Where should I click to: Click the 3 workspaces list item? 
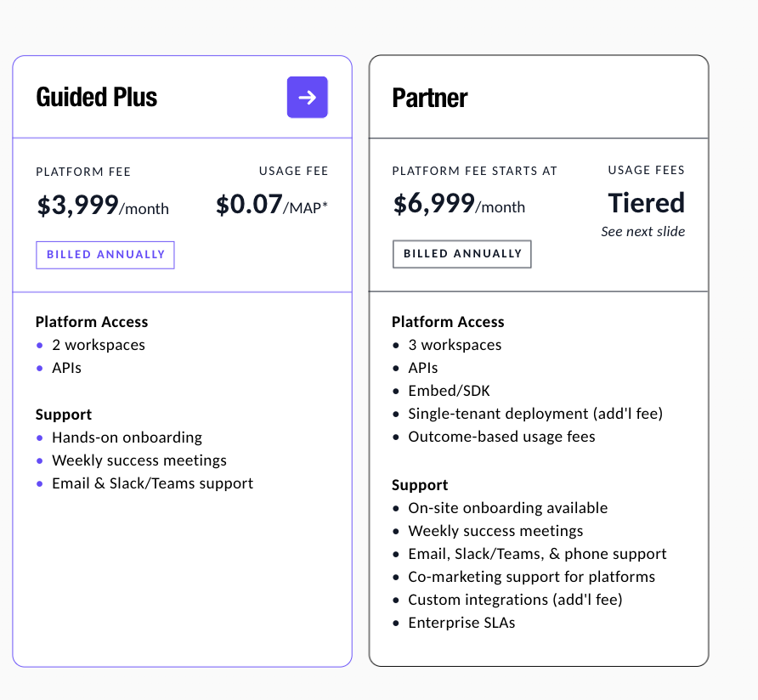pyautogui.click(x=455, y=345)
